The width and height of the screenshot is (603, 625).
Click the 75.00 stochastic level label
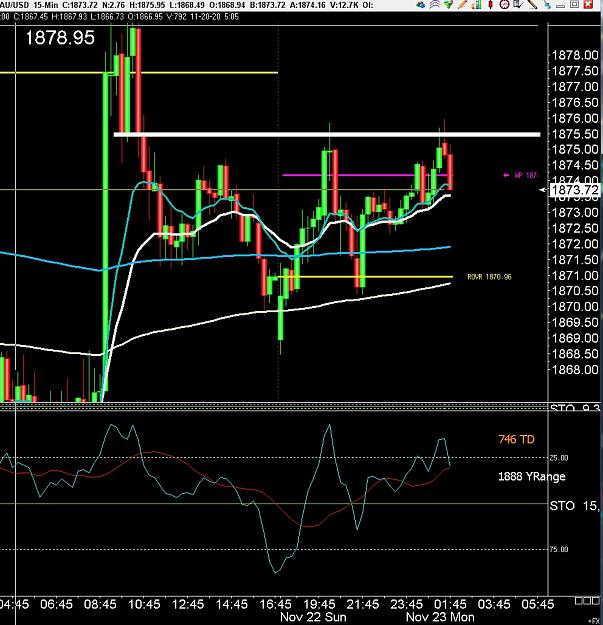click(x=559, y=549)
